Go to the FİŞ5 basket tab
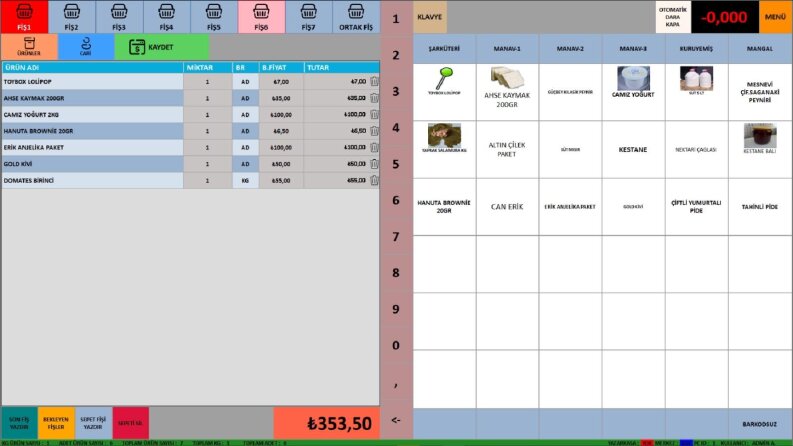The image size is (793, 446). (x=213, y=17)
